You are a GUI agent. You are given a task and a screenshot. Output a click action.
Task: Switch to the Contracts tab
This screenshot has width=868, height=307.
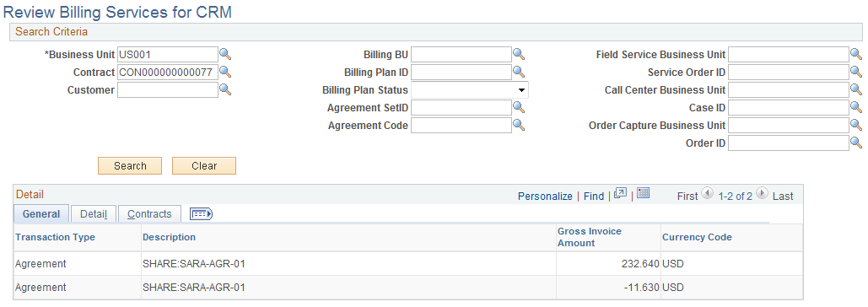[x=149, y=214]
